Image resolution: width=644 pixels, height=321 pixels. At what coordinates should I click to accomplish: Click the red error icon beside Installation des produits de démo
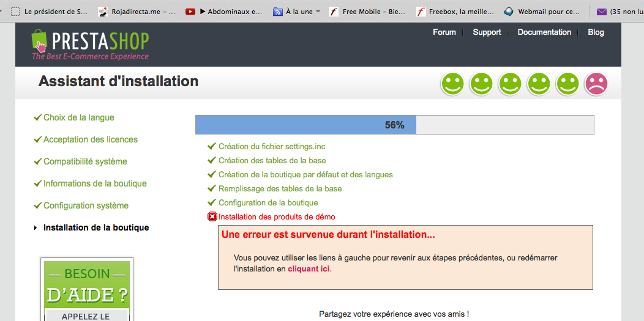[212, 217]
